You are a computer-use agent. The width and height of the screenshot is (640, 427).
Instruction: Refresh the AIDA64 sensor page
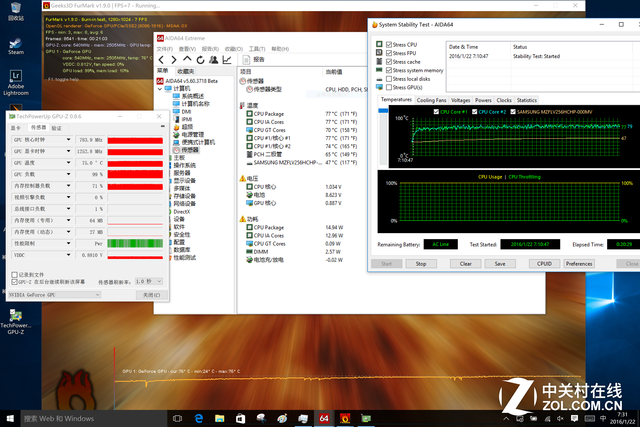pos(200,60)
